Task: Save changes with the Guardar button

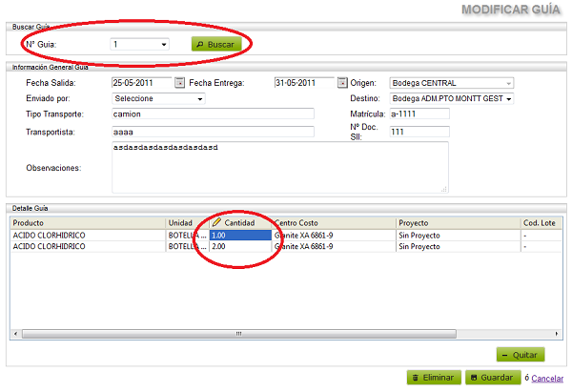Action: coord(493,378)
